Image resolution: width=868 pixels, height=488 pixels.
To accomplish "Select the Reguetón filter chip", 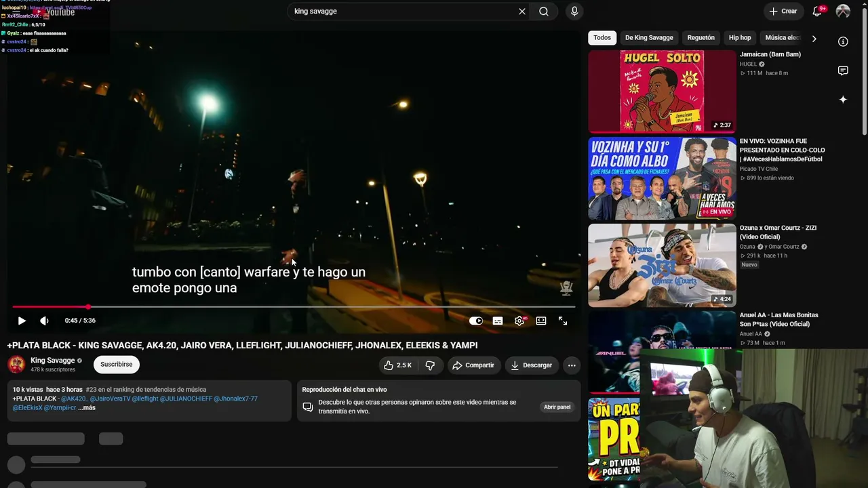I will (x=701, y=38).
